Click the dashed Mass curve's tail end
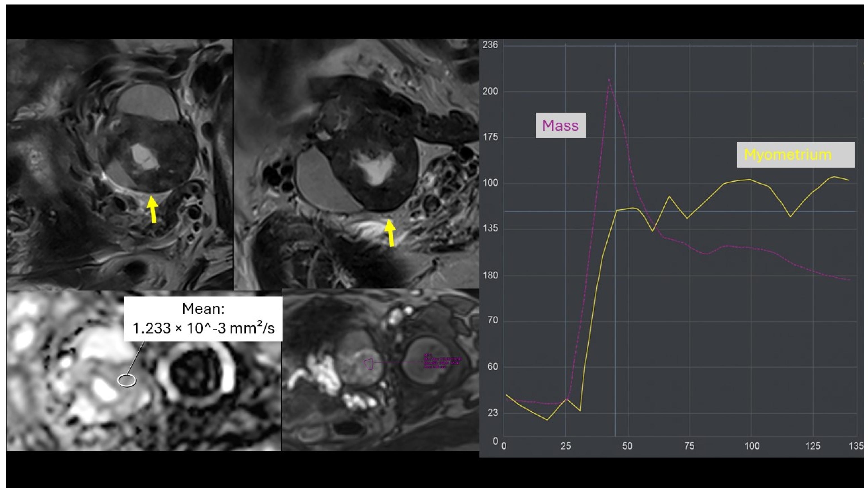This screenshot has width=868, height=492. point(849,280)
